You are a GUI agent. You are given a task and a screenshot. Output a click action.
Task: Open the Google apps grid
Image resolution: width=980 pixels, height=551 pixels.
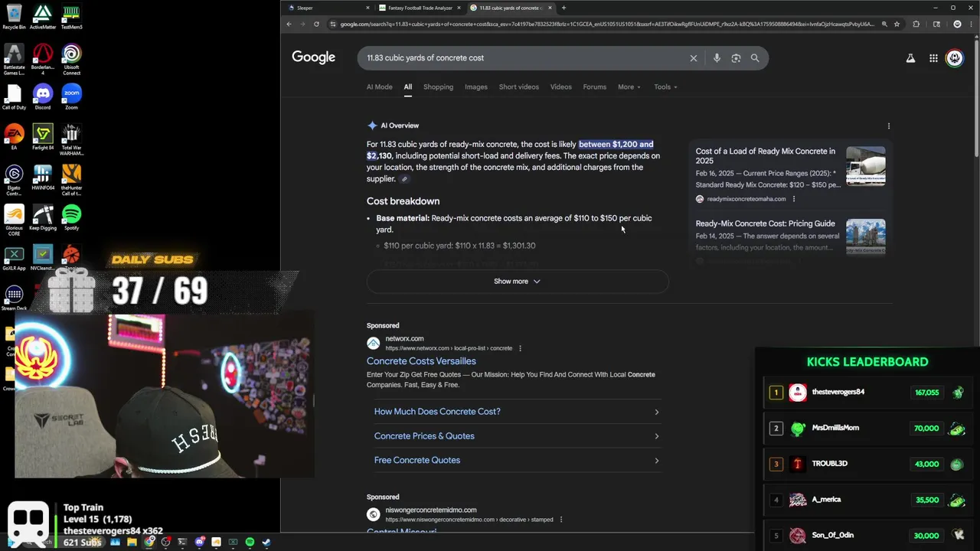pos(933,58)
